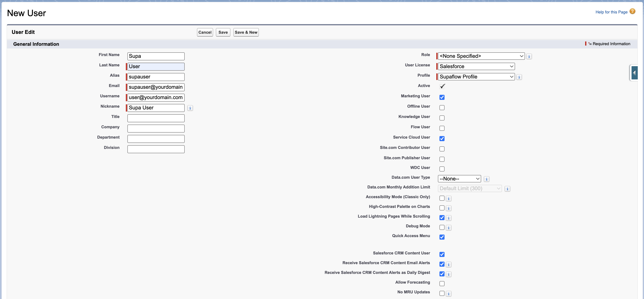Viewport: 644px width, 299px height.
Task: Click the info icon beside Data.com User Type
Action: (x=486, y=179)
